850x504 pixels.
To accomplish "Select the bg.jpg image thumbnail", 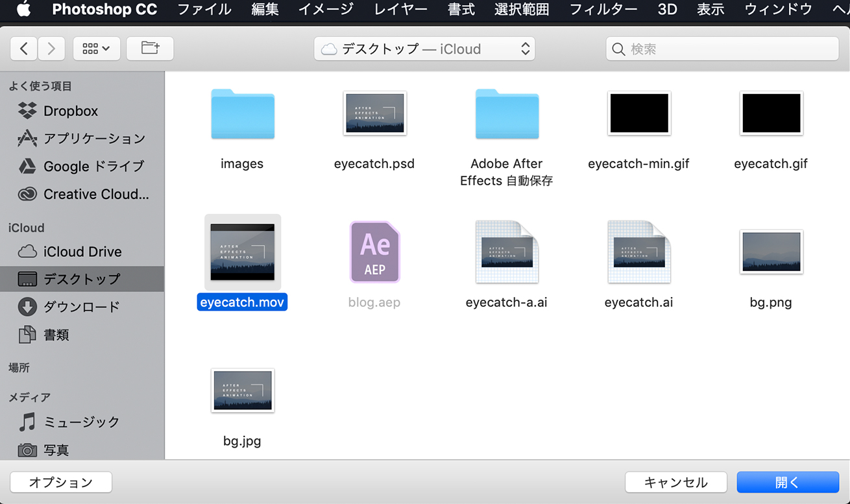I will [243, 390].
